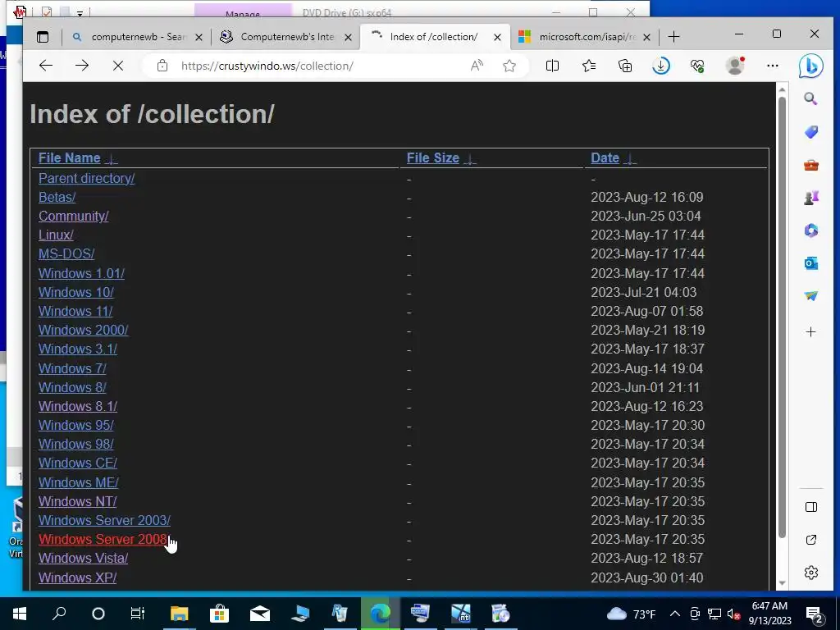
Task: Open sidebar Games chess icon
Action: (x=811, y=198)
